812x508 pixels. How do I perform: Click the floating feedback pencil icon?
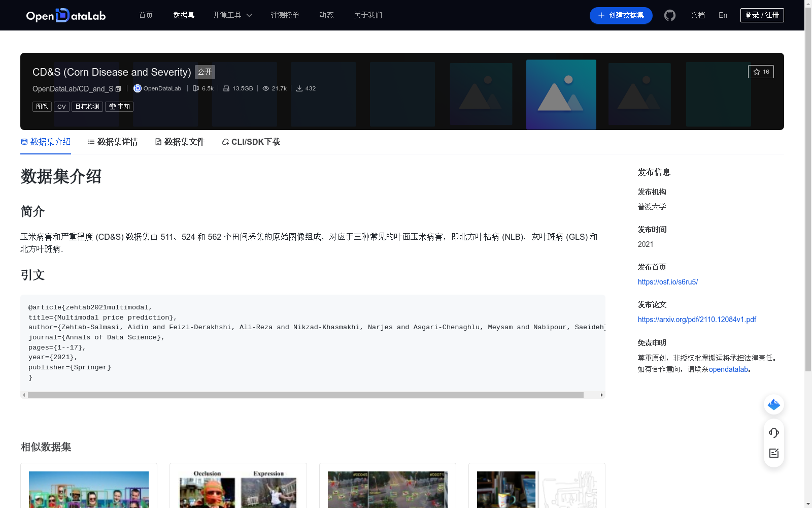point(773,453)
